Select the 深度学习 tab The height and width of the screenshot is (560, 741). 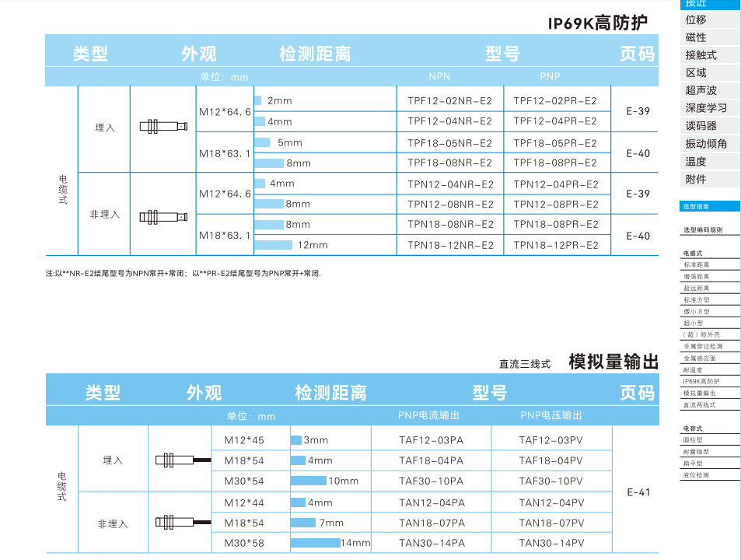[706, 108]
